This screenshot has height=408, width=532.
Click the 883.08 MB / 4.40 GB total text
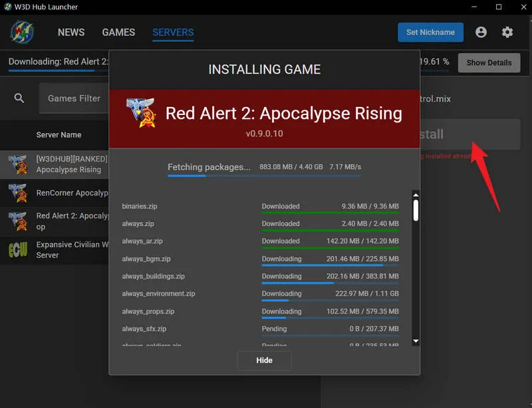point(291,167)
